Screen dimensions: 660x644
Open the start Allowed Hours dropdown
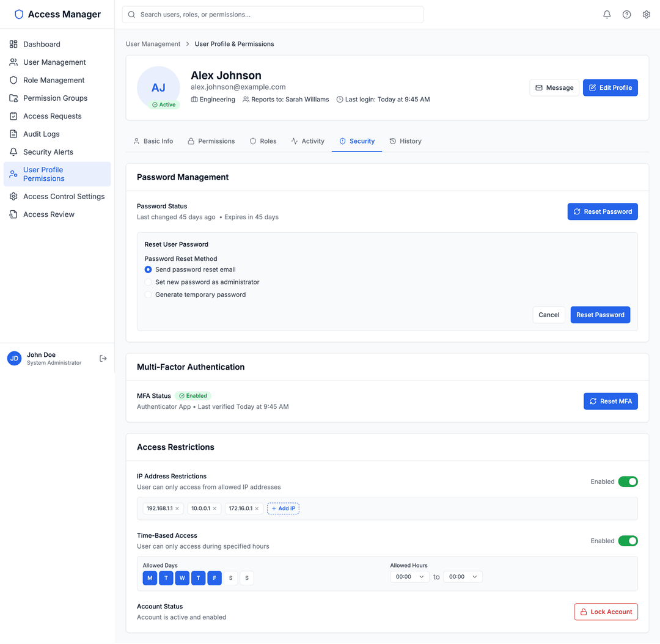[409, 576]
